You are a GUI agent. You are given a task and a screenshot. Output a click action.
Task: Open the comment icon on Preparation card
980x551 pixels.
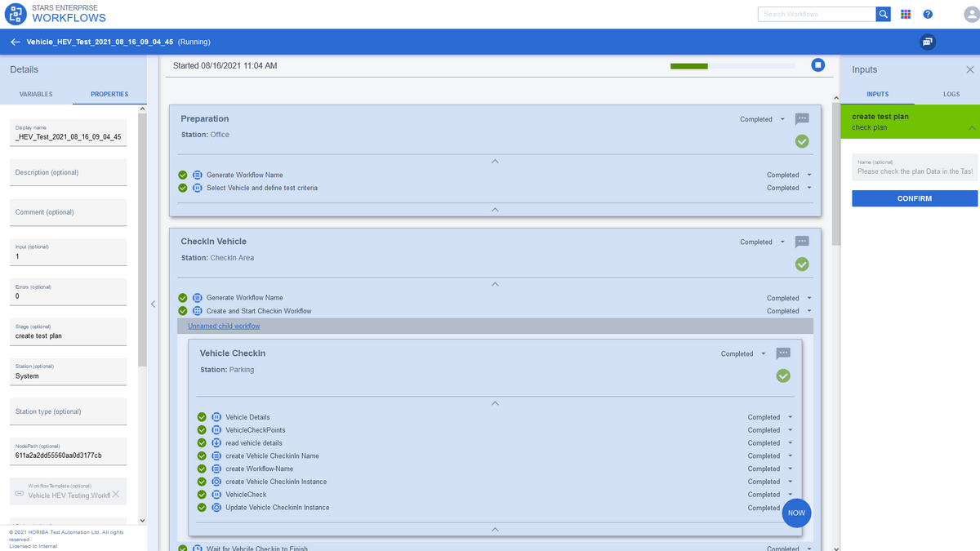802,118
